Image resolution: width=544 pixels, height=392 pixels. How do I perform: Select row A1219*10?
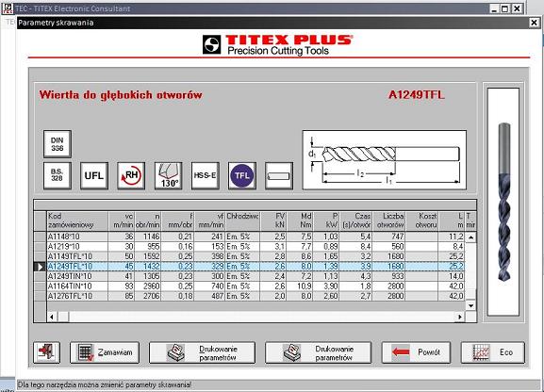coord(256,246)
